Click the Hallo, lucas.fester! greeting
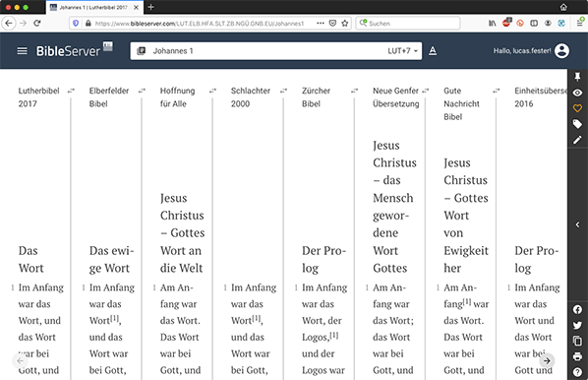588x380 pixels. coord(522,50)
